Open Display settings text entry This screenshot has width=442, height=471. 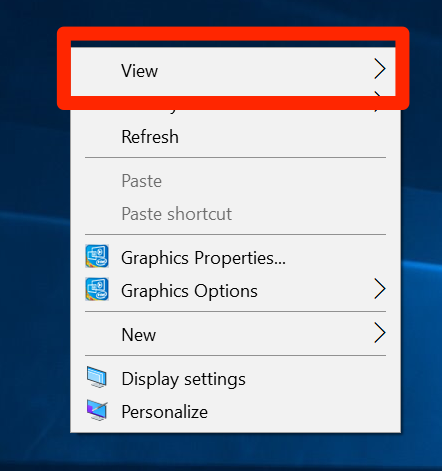(x=183, y=379)
